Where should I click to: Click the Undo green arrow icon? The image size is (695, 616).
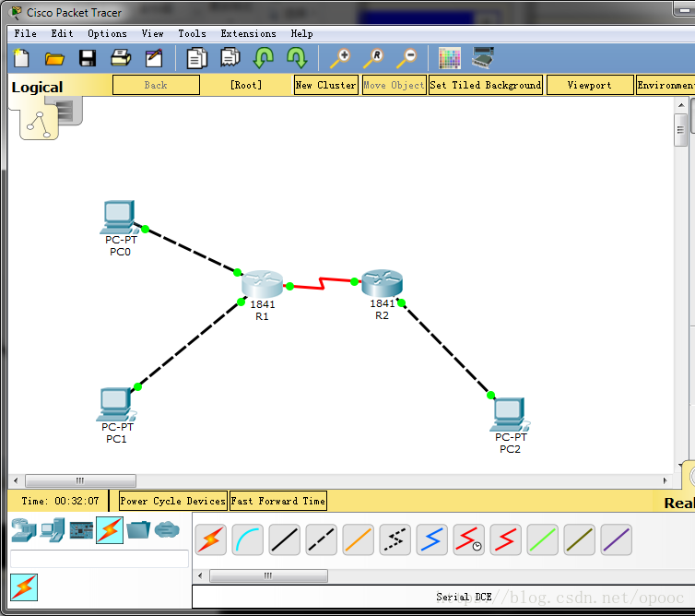(x=264, y=58)
